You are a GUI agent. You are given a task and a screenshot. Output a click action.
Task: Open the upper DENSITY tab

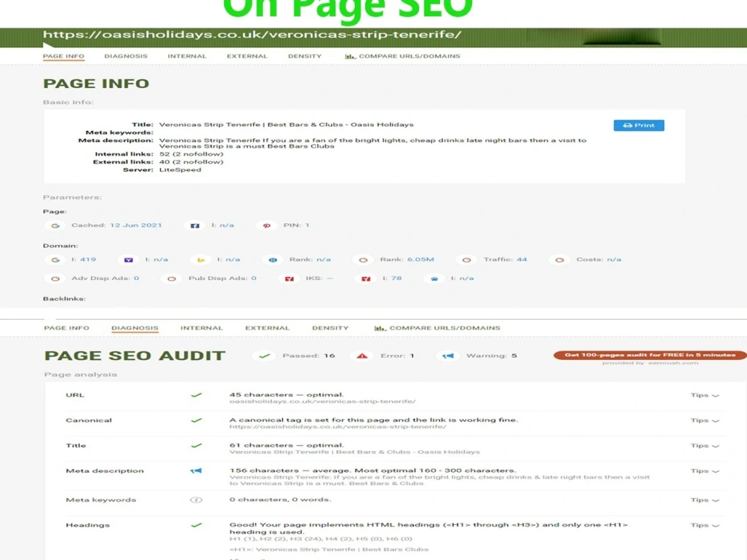pos(305,56)
